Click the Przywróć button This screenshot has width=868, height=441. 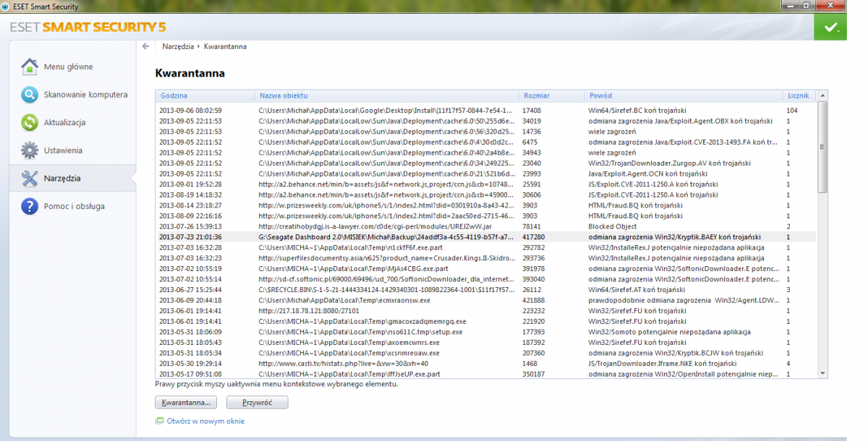(x=258, y=402)
